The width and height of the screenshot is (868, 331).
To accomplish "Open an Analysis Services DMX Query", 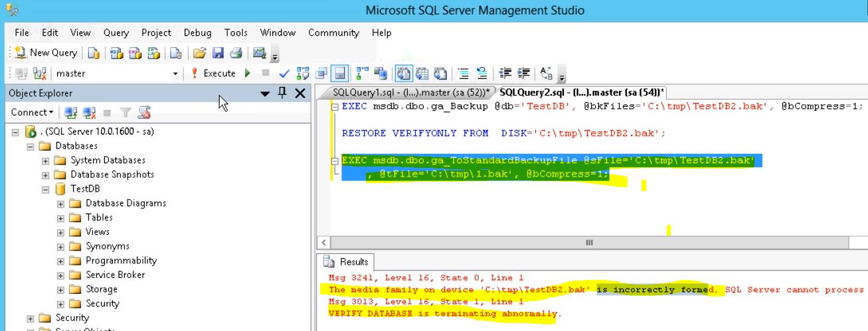I will (x=135, y=53).
